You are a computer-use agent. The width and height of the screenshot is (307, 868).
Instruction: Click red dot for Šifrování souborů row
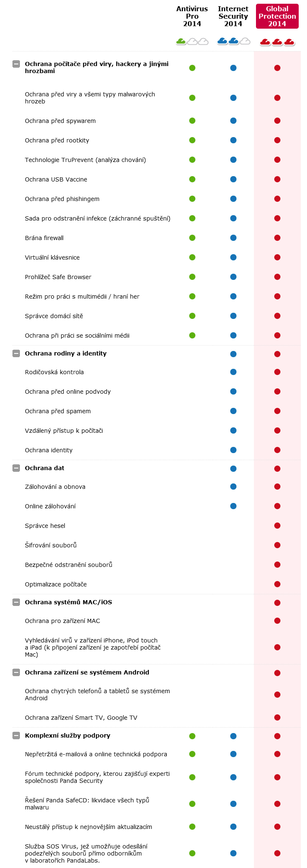point(277,545)
